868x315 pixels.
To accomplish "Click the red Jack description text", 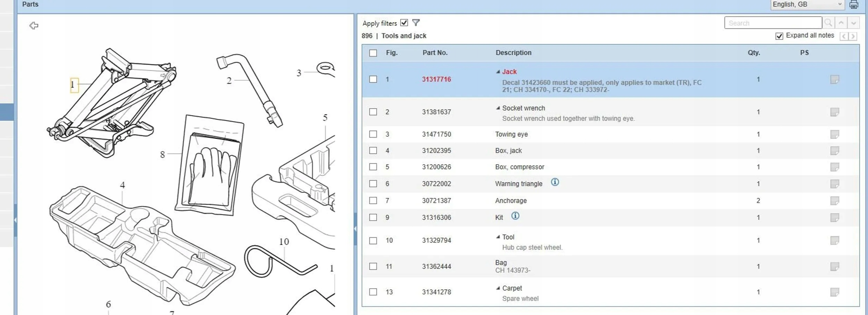I will point(509,72).
